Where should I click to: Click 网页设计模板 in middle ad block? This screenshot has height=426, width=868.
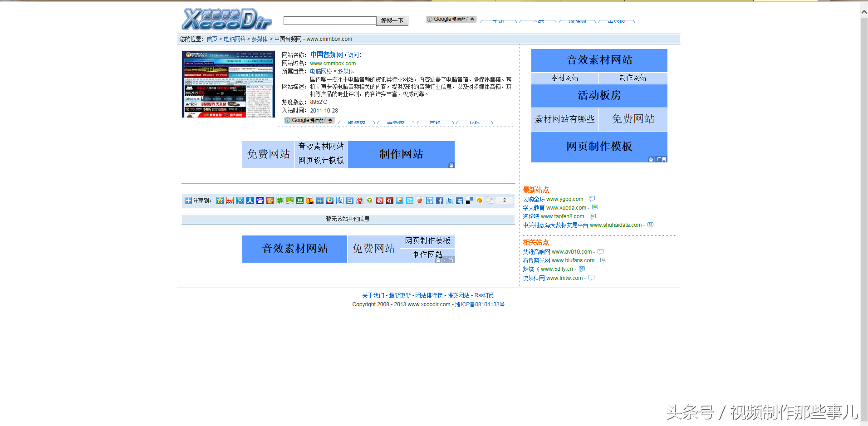point(321,161)
